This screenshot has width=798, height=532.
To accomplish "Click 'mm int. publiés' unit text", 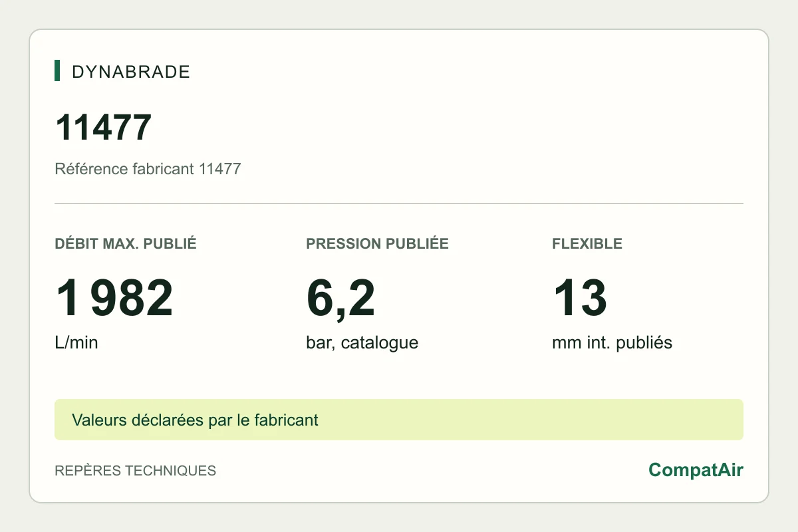I will (x=612, y=343).
